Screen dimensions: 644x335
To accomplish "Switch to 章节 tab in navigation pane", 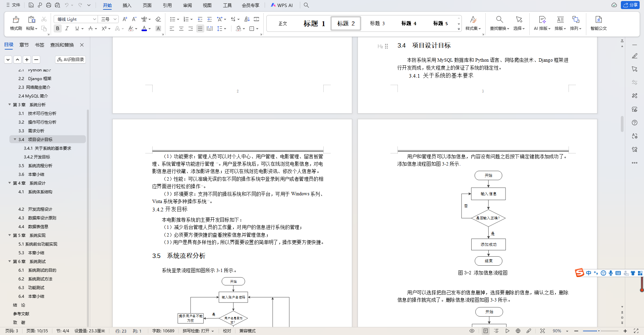I will (x=24, y=45).
